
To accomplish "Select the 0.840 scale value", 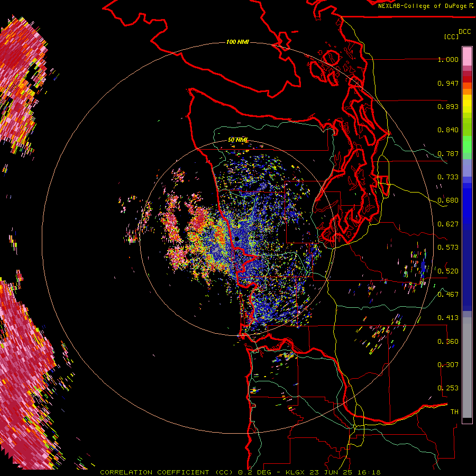I will tap(448, 130).
